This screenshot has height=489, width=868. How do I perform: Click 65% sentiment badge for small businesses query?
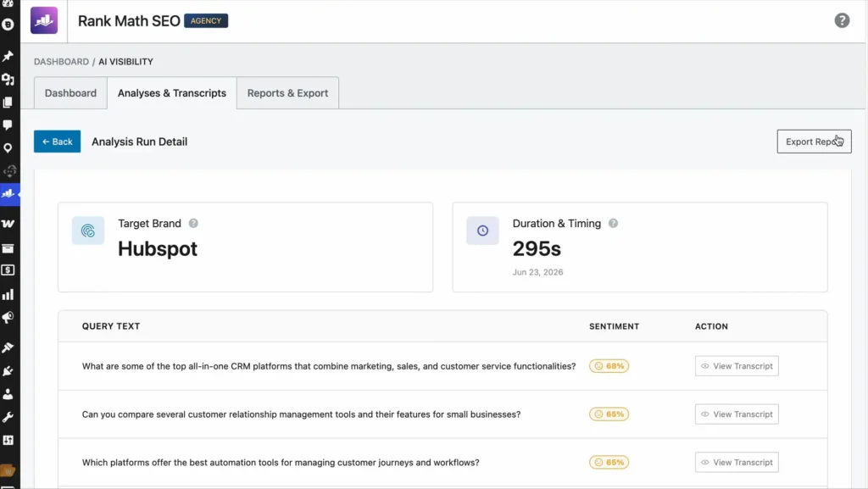tap(609, 414)
